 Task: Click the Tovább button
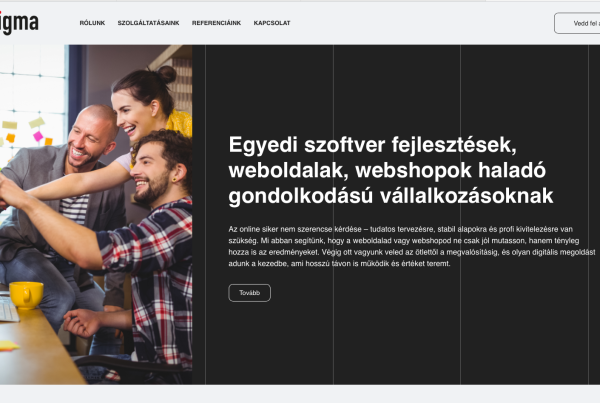point(249,293)
